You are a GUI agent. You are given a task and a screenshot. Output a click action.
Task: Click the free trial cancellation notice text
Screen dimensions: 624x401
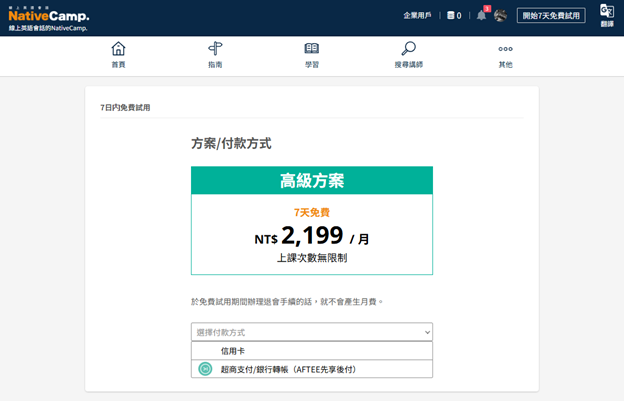click(x=287, y=302)
